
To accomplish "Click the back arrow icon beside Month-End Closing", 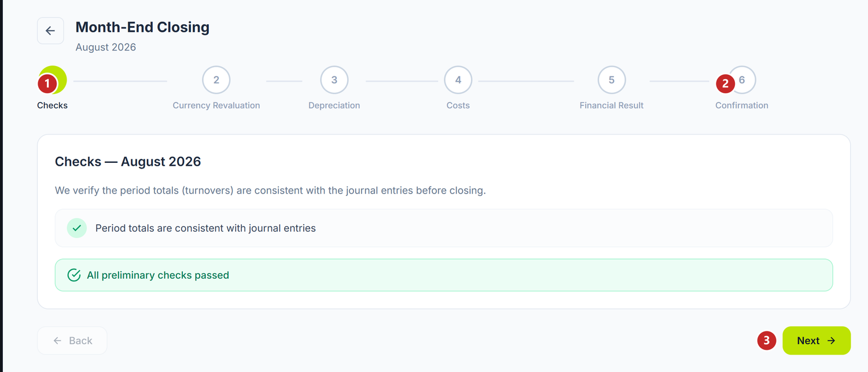I will click(50, 31).
